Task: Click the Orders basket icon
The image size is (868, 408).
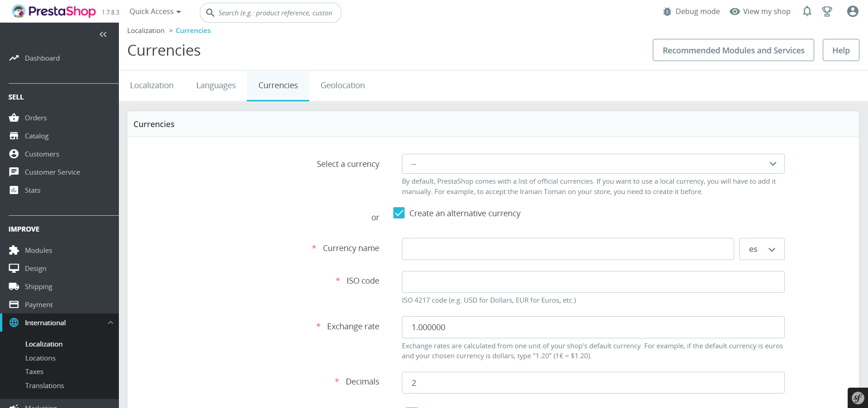Action: pyautogui.click(x=14, y=118)
